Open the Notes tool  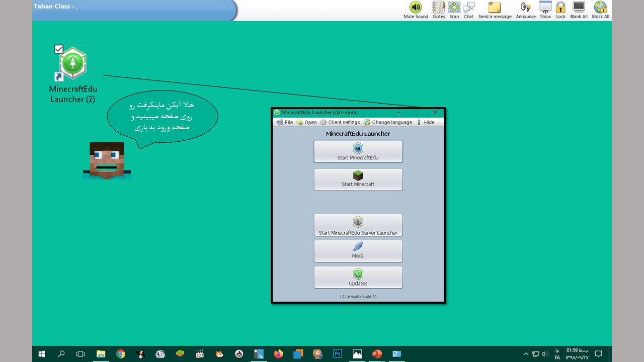439,8
